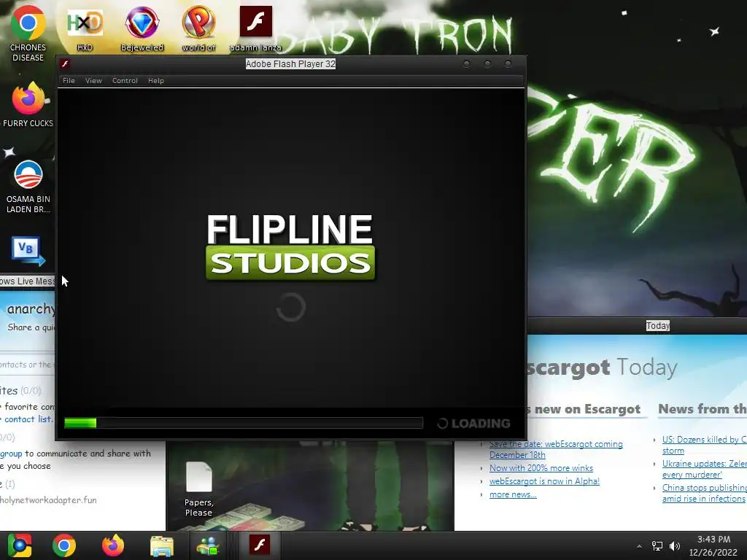Open the network tray icon
Screen dimensions: 747x560
pyautogui.click(x=657, y=546)
